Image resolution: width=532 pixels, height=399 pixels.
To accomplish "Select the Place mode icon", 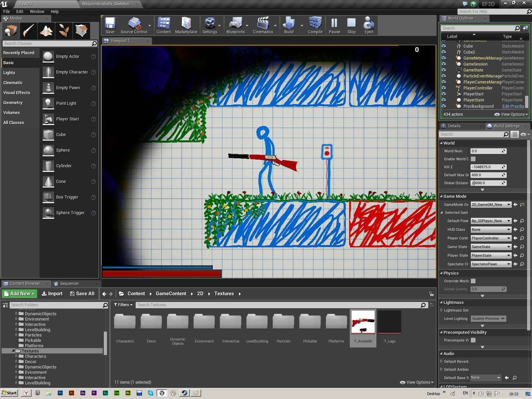I will point(11,31).
